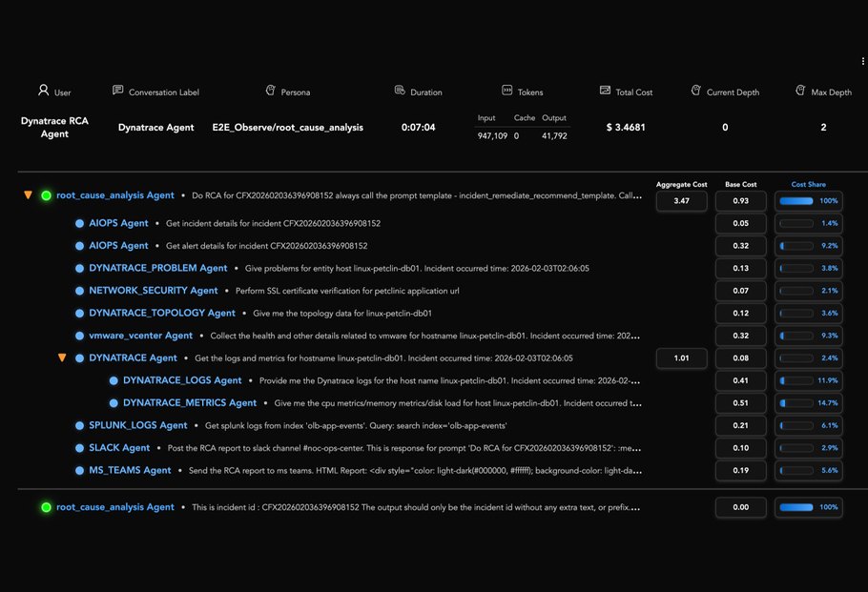Screen dimensions: 868x592
Task: Click blue dot beside DYNATRACE Agent row
Action: (x=80, y=358)
